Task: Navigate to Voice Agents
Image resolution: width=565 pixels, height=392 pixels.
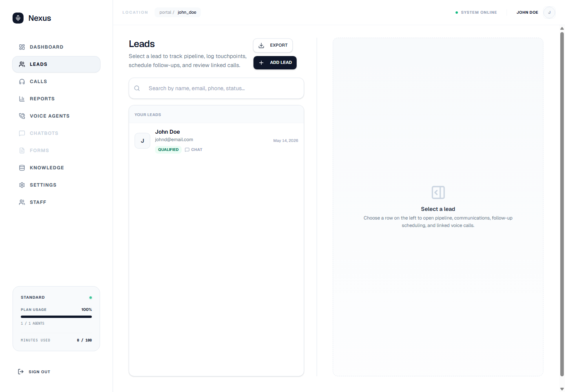Action: 56,116
